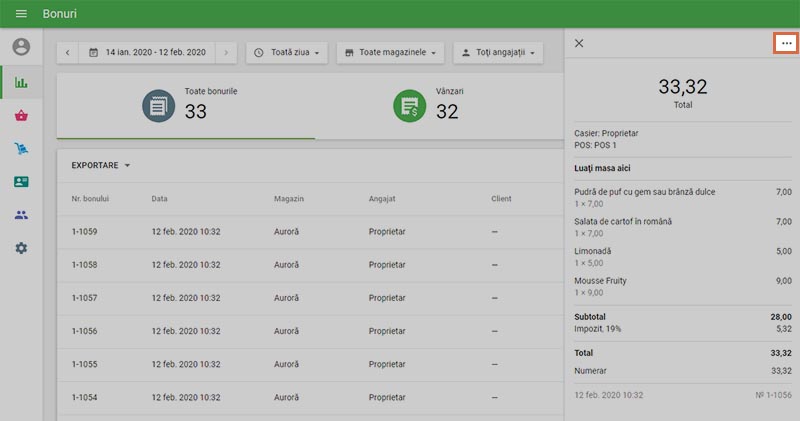Go to the previous date range
Screen dimensions: 800x421
pyautogui.click(x=67, y=53)
